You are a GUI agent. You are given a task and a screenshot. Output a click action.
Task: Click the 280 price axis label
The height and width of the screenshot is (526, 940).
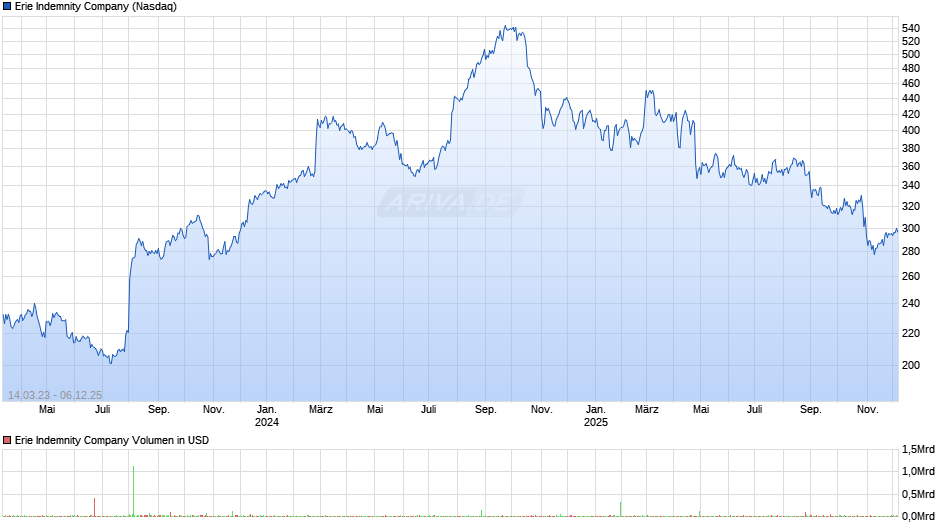tap(911, 251)
